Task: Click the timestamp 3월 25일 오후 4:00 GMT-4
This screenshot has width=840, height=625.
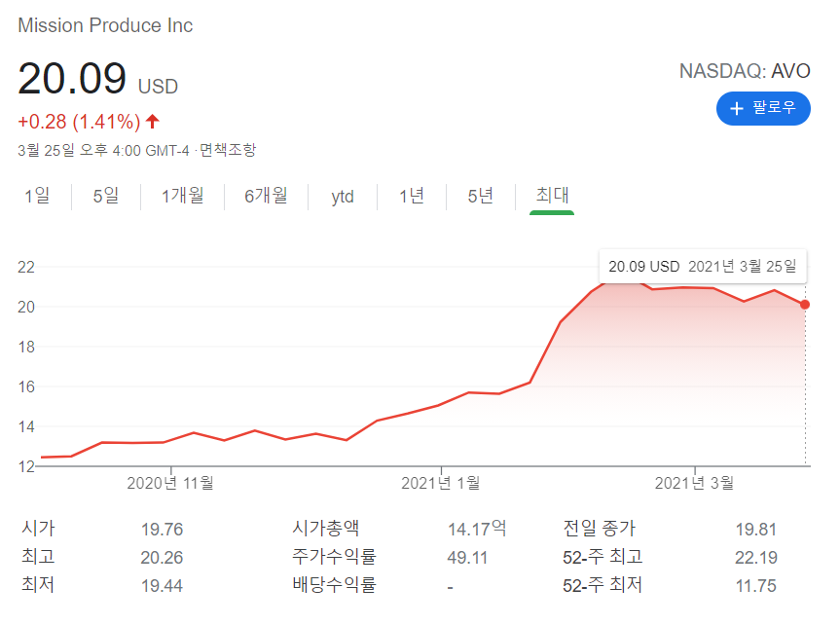Action: (103, 150)
